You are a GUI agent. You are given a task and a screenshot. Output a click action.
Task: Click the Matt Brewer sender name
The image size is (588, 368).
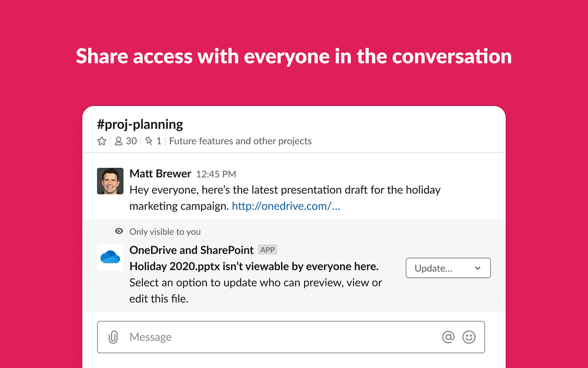click(160, 174)
